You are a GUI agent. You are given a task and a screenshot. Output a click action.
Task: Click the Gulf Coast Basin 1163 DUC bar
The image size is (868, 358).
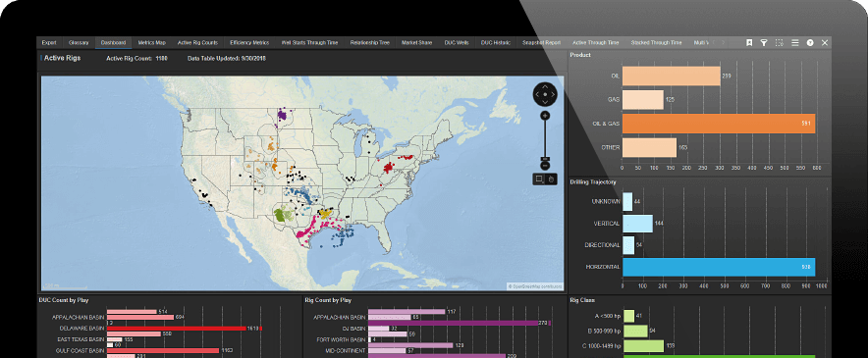pyautogui.click(x=162, y=350)
